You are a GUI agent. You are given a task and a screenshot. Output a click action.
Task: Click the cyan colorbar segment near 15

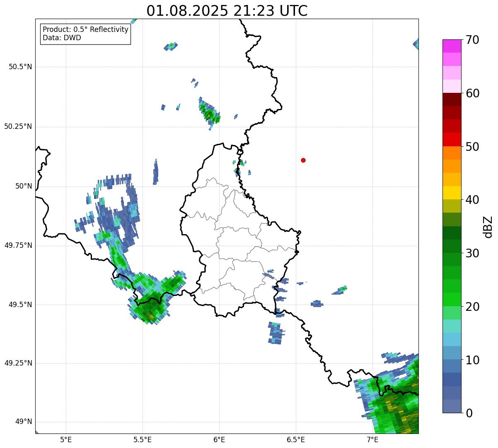click(x=452, y=339)
